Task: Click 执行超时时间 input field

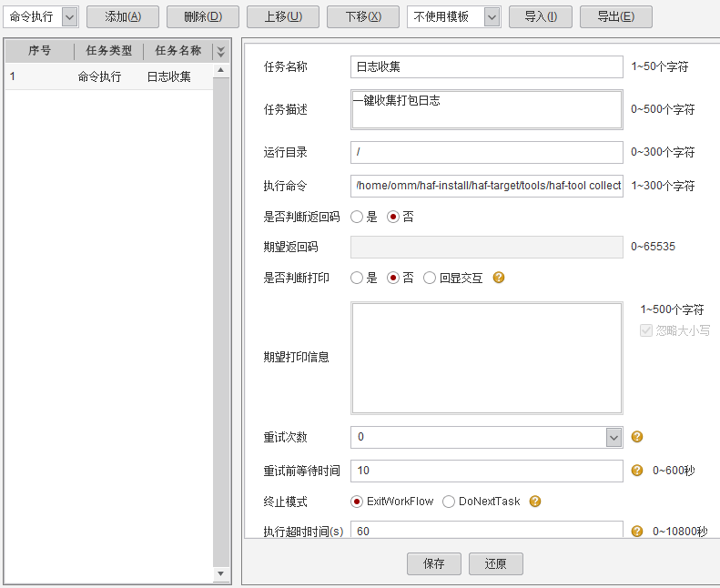Action: pos(487,529)
